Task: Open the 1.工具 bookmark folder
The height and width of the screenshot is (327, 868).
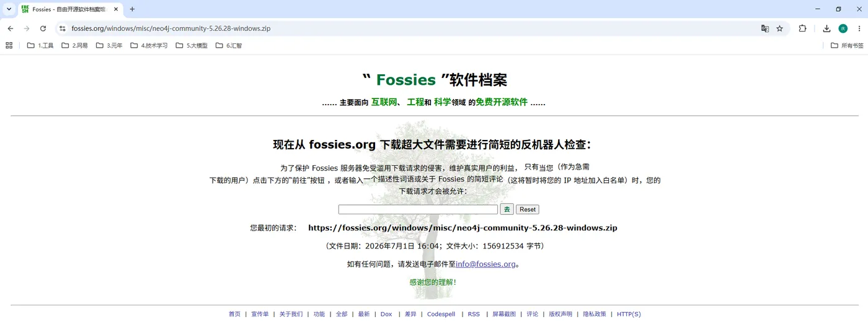Action: [x=40, y=45]
